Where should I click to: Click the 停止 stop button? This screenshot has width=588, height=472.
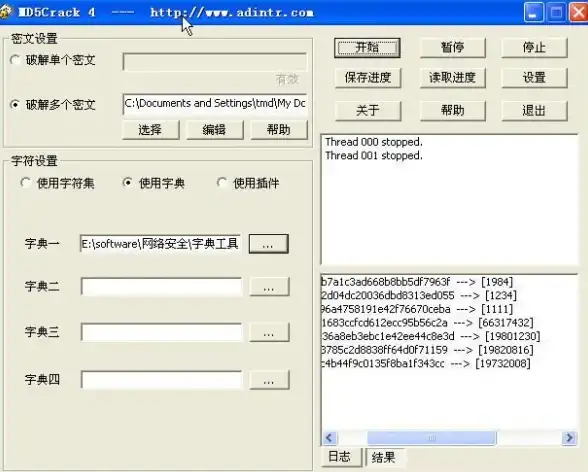click(x=534, y=48)
